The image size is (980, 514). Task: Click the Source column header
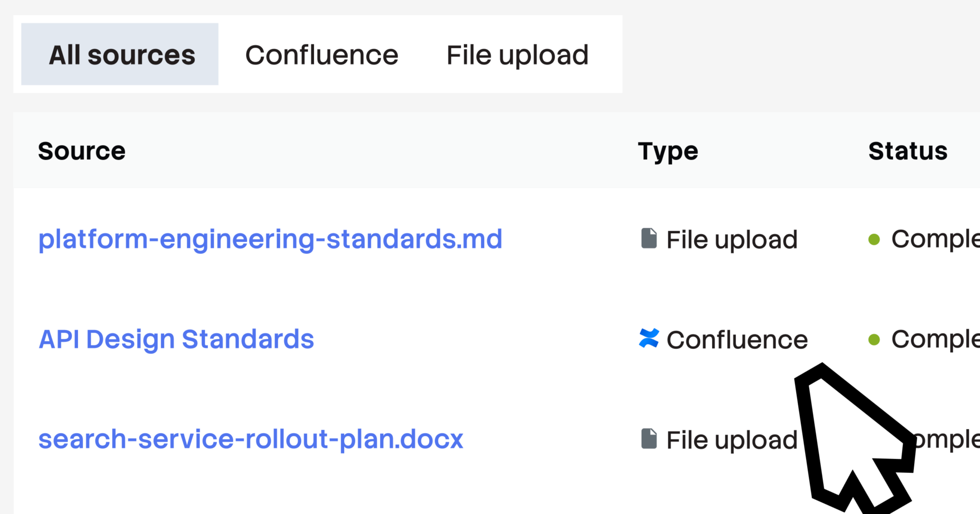(x=82, y=151)
